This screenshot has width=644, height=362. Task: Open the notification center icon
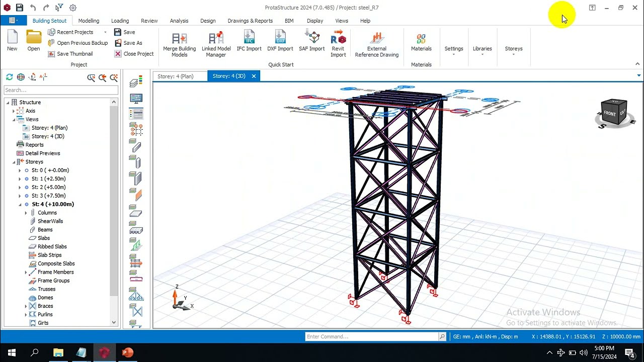click(629, 352)
